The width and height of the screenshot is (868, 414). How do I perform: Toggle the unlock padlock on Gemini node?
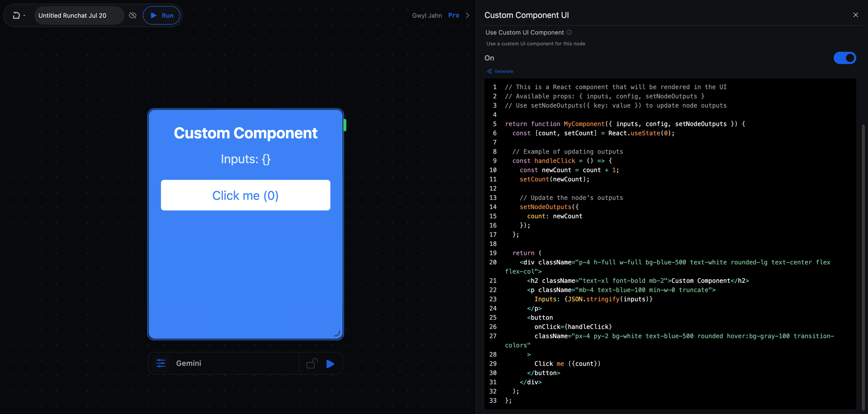[312, 364]
